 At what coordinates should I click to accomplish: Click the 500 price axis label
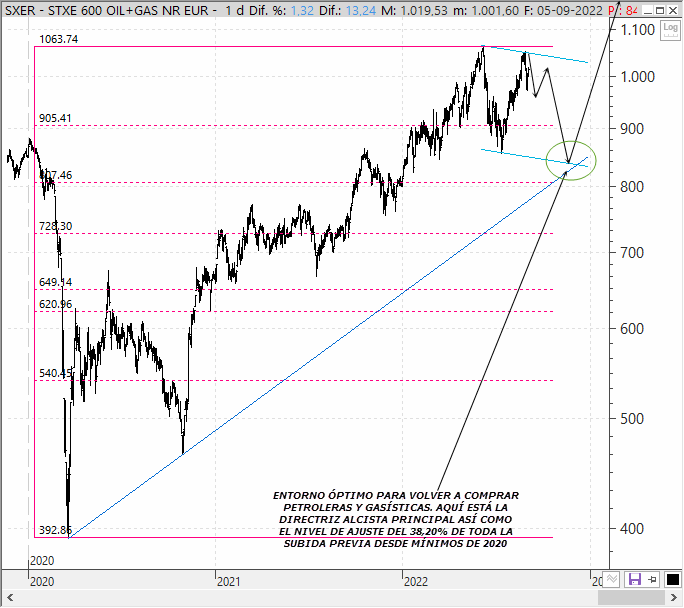pyautogui.click(x=632, y=419)
